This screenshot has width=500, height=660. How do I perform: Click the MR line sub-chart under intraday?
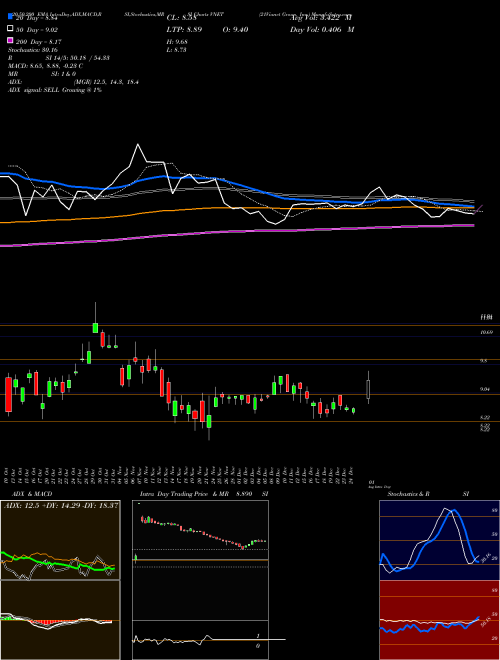[200, 640]
